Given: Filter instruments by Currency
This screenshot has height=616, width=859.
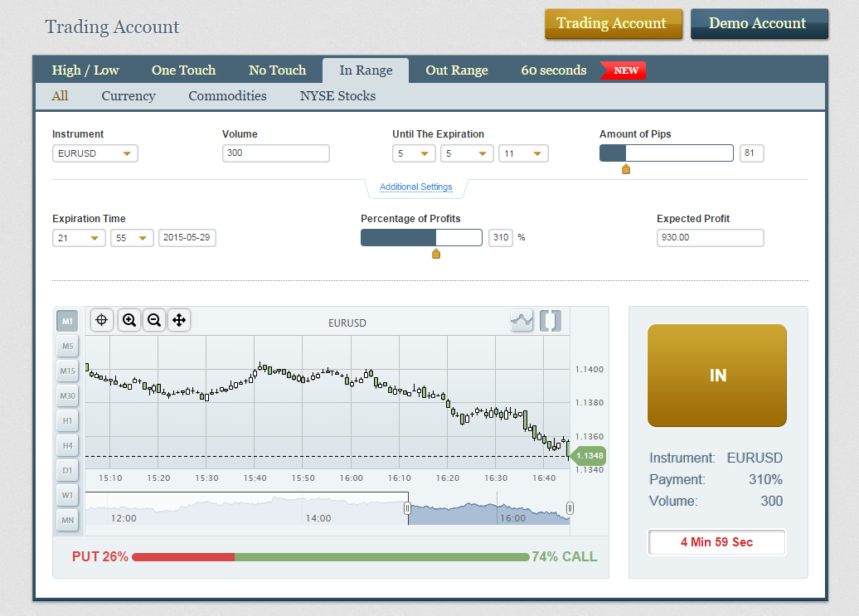Looking at the screenshot, I should [129, 96].
